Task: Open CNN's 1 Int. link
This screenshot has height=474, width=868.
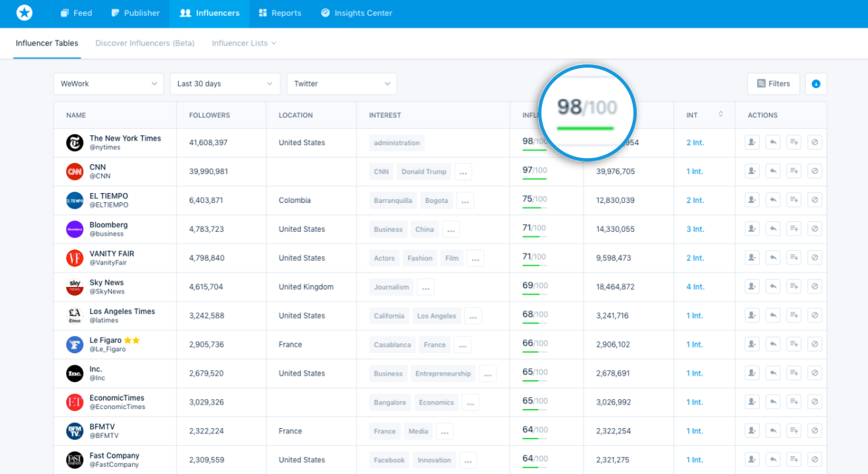Action: pos(695,171)
